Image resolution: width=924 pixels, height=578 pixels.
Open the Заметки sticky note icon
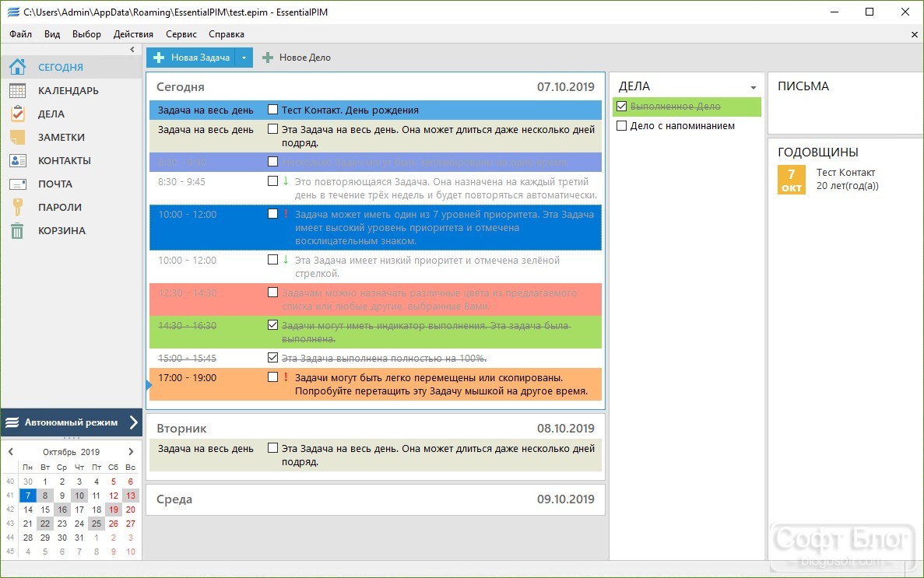pos(17,137)
